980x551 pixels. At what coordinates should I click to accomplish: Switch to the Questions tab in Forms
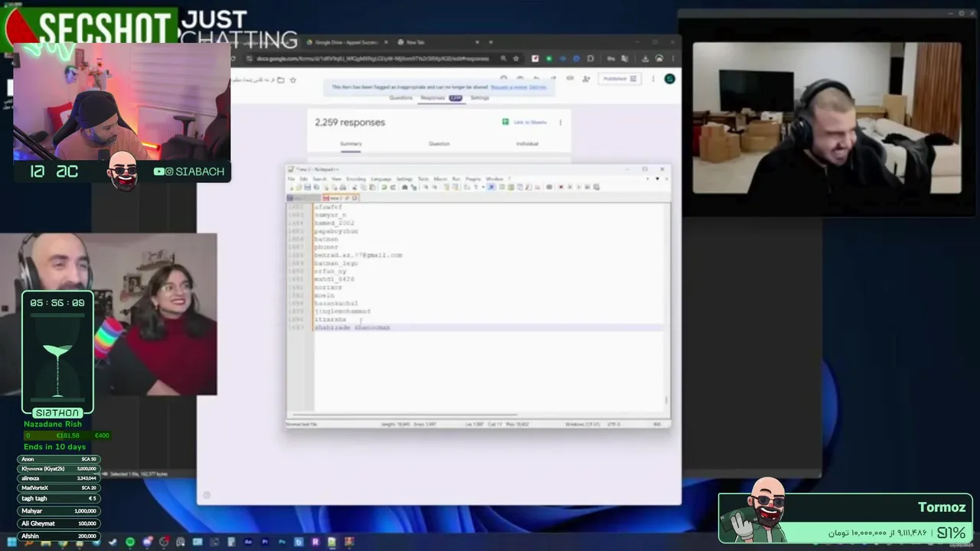[400, 98]
